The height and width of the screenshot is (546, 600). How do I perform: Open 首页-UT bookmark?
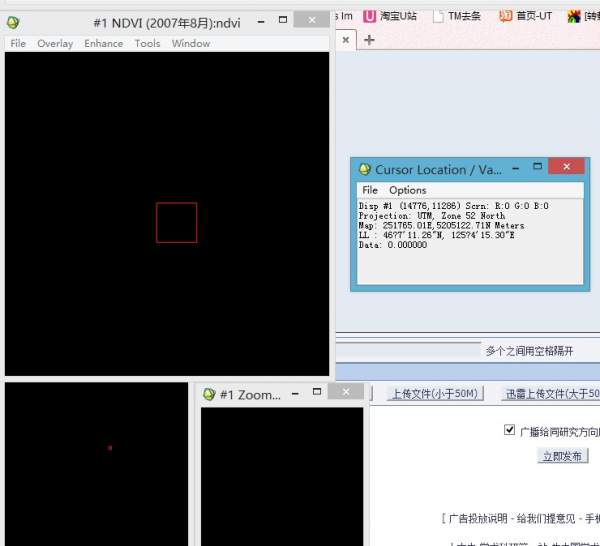click(525, 16)
